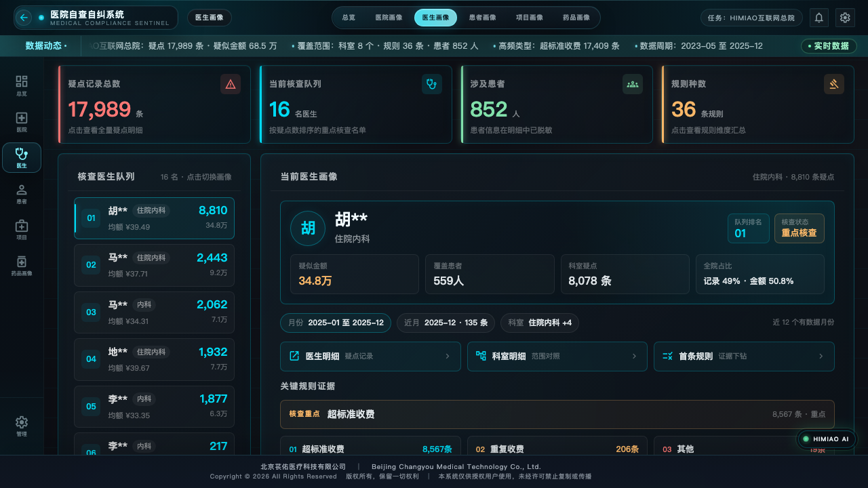Viewport: 868px width, 488px height.
Task: Click 全院占比 记录 49% tile
Action: 760,274
